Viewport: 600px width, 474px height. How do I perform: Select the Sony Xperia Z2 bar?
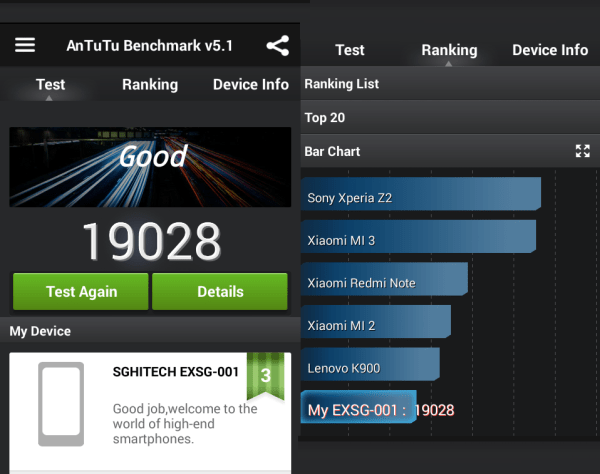click(421, 194)
